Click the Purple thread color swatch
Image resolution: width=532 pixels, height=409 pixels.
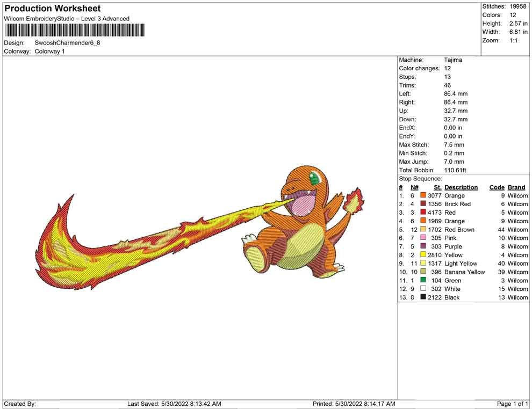423,246
